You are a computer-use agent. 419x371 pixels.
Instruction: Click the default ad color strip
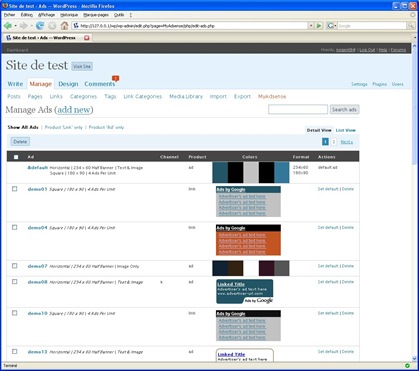pos(251,173)
